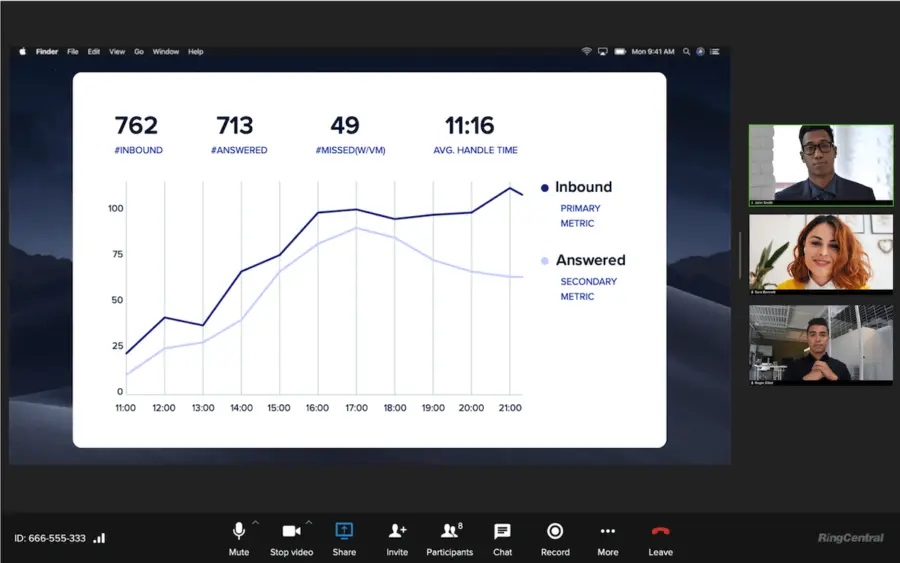Open the Window menu in shared menu bar
Viewport: 900px width, 563px height.
(x=166, y=52)
